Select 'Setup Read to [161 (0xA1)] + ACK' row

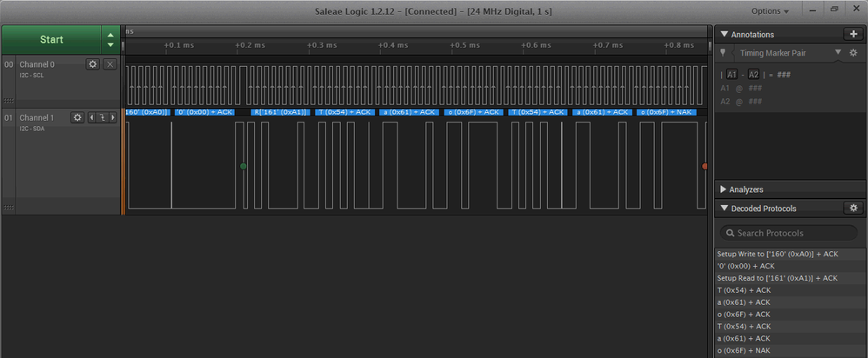(x=789, y=278)
